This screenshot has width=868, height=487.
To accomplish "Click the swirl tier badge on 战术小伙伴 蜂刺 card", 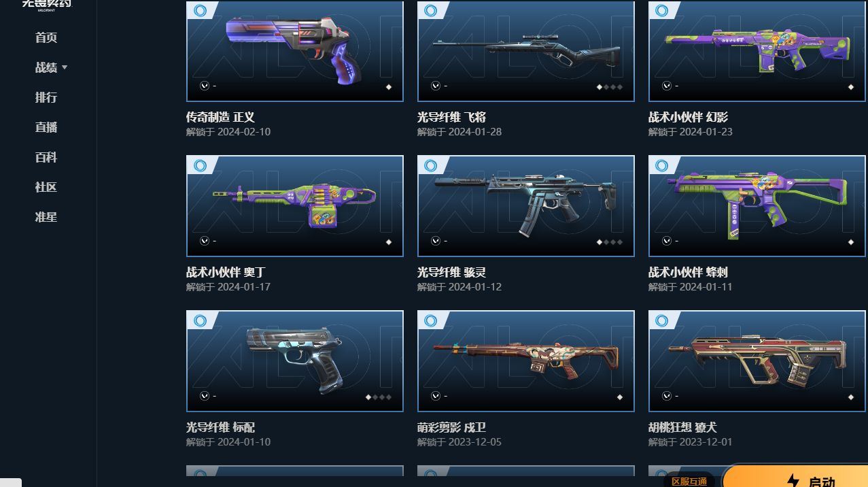I will click(662, 165).
